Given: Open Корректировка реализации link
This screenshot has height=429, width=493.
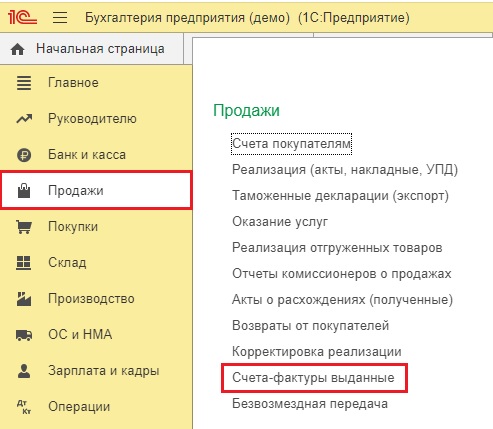Looking at the screenshot, I should [317, 352].
